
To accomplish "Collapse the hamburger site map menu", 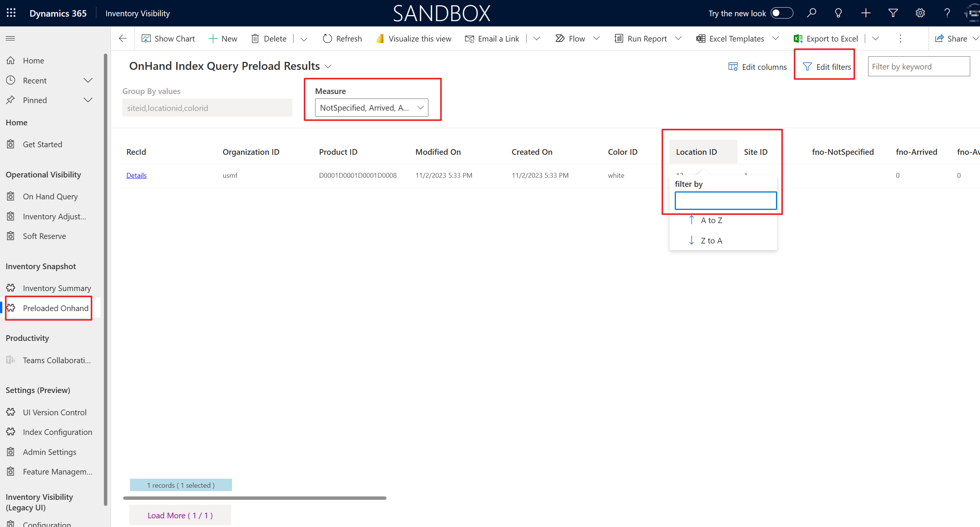I will click(10, 39).
